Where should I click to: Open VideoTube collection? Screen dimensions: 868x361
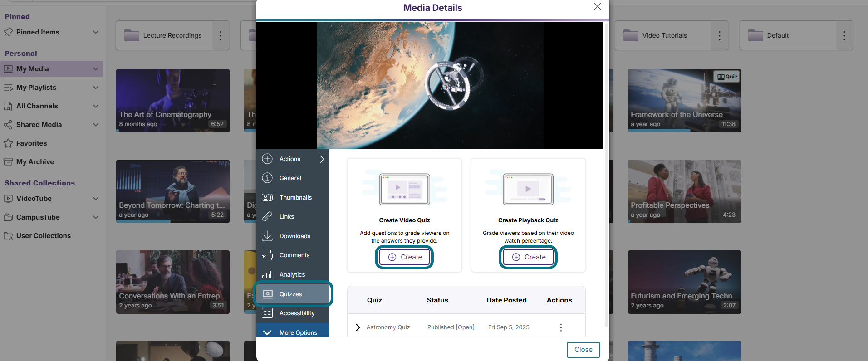click(x=34, y=199)
